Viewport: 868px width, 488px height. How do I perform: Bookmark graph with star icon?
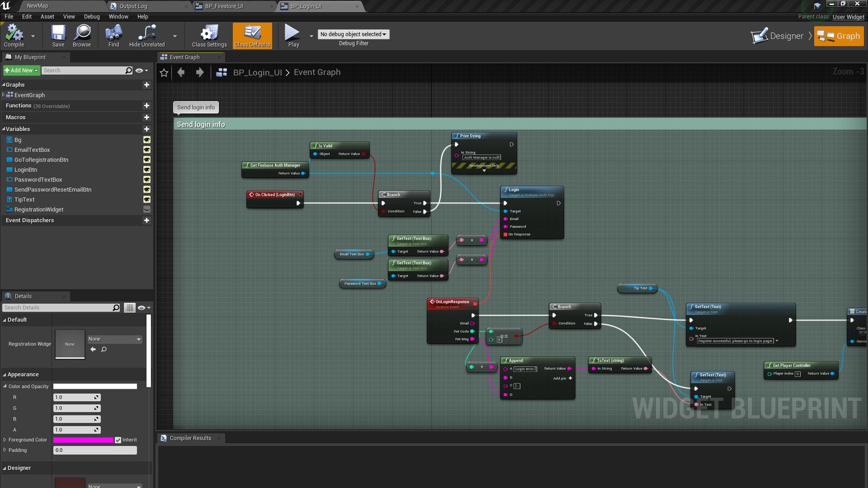coord(164,73)
